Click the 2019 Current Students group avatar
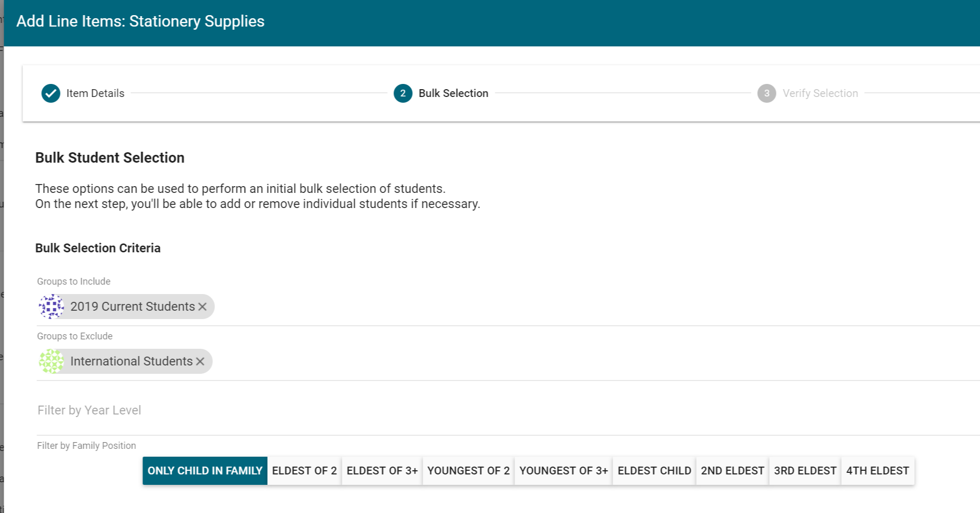 coord(52,307)
